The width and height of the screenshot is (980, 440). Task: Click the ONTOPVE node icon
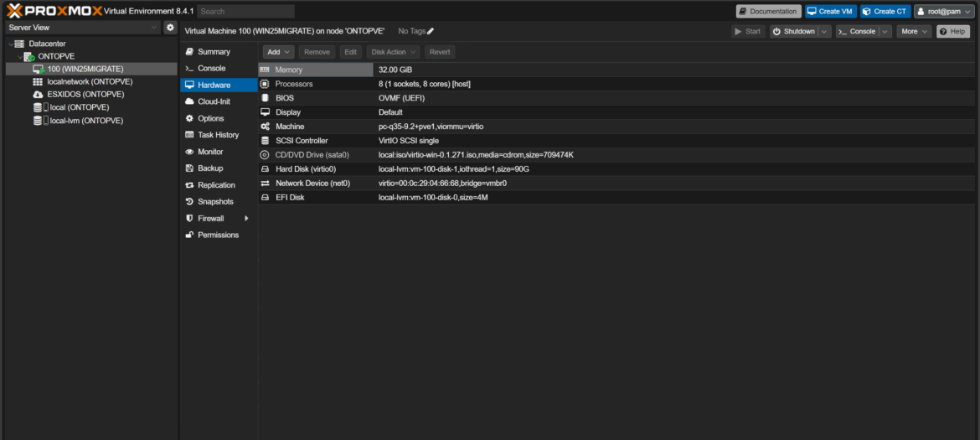click(29, 56)
